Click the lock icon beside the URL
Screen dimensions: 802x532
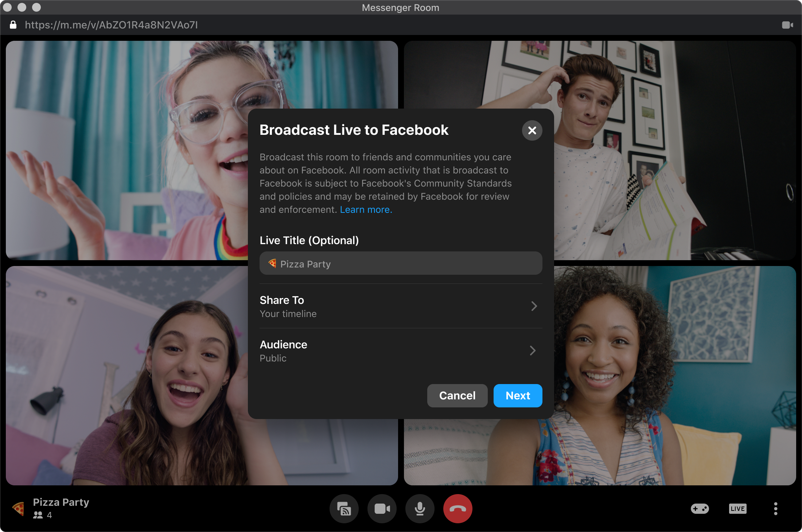tap(13, 25)
